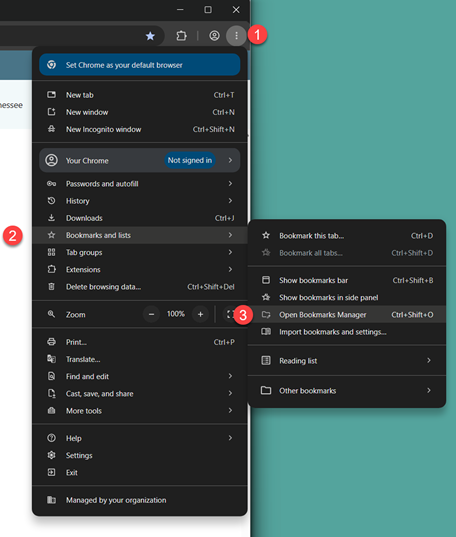
Task: Click Managed by your organization
Action: click(140, 500)
